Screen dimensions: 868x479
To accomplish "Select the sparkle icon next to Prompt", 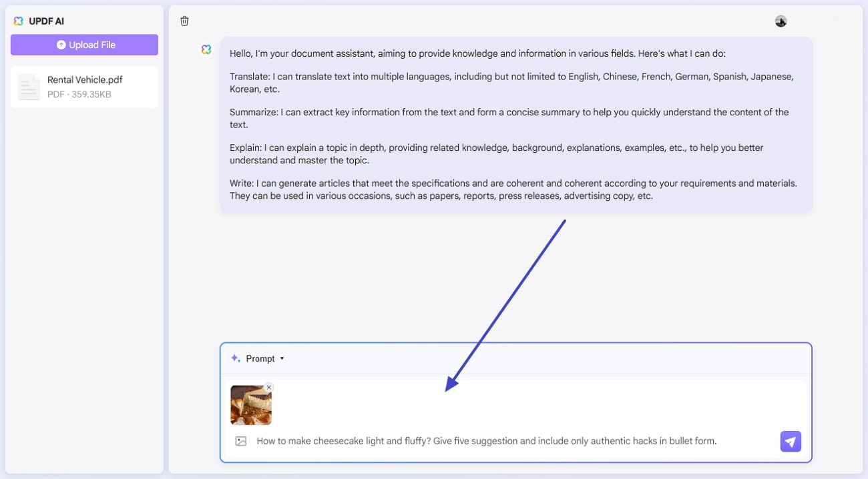I will (234, 358).
